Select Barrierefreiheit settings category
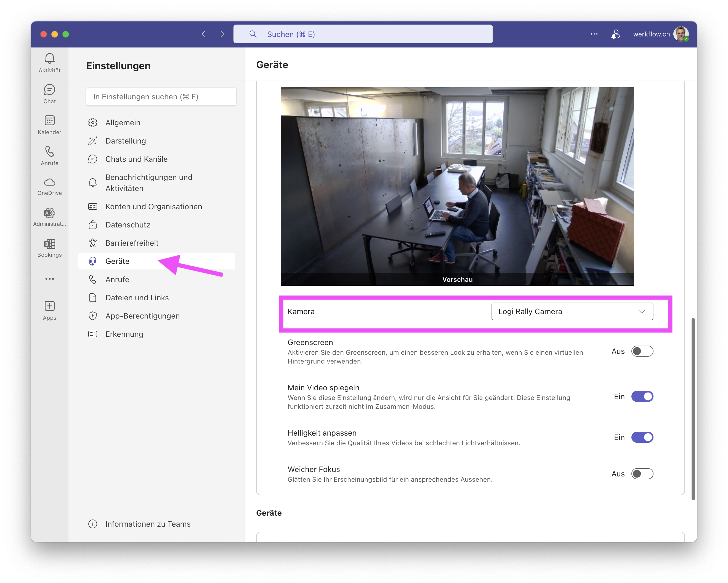 click(132, 243)
